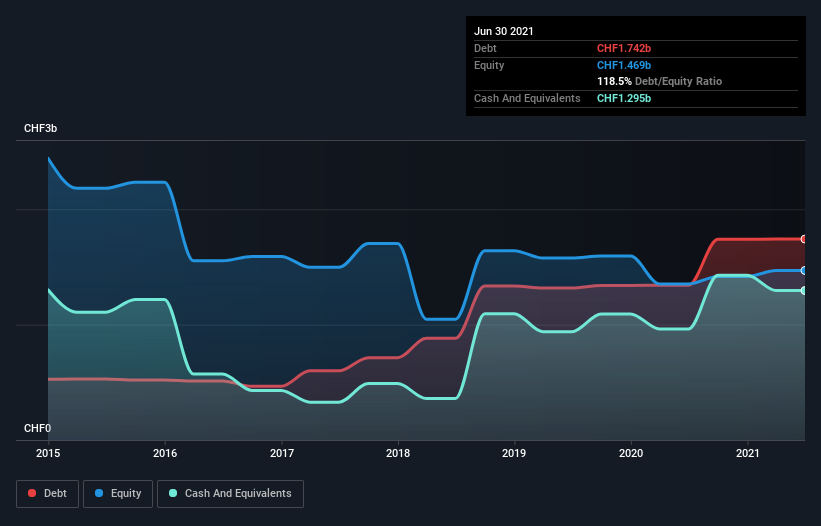Click the Debt row label in tooltip
821x526 pixels.
(485, 49)
